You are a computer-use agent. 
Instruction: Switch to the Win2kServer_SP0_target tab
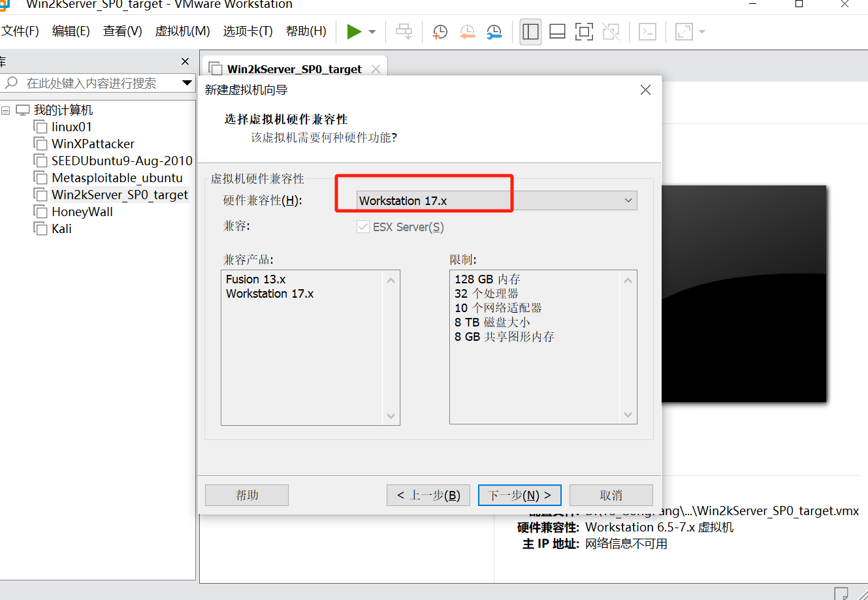294,69
